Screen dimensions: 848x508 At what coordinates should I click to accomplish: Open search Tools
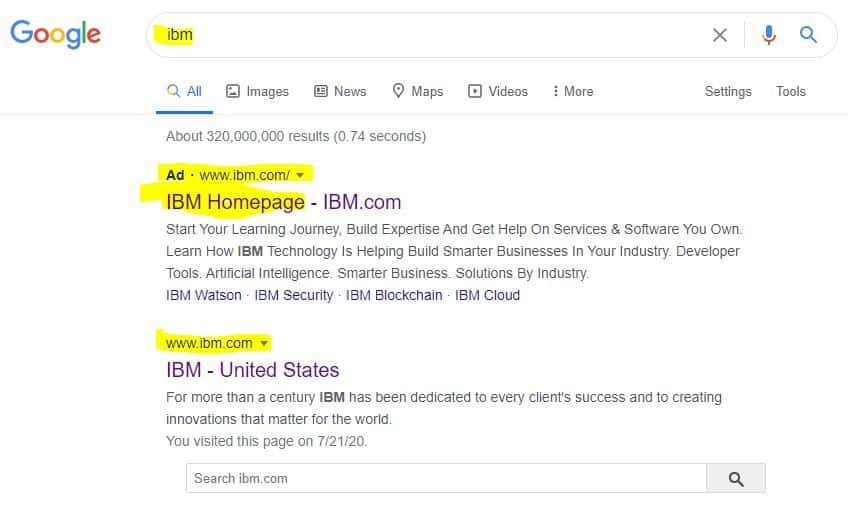pos(791,91)
